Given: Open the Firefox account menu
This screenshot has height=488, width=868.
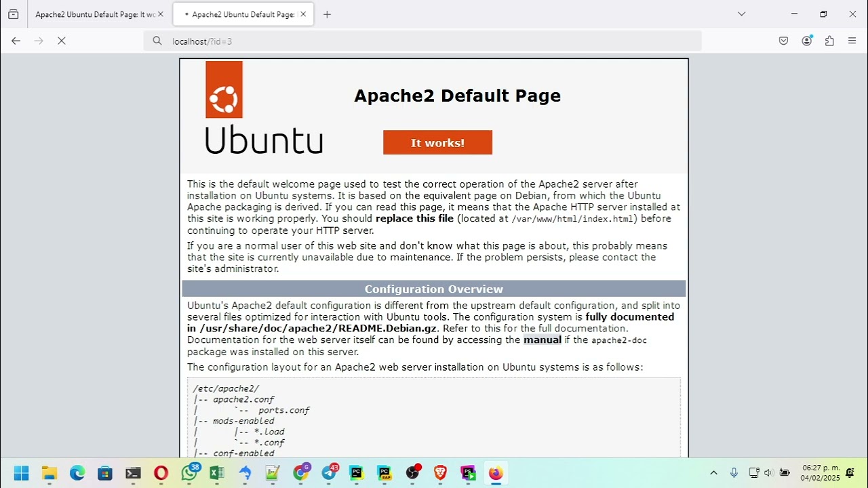Looking at the screenshot, I should (x=806, y=41).
